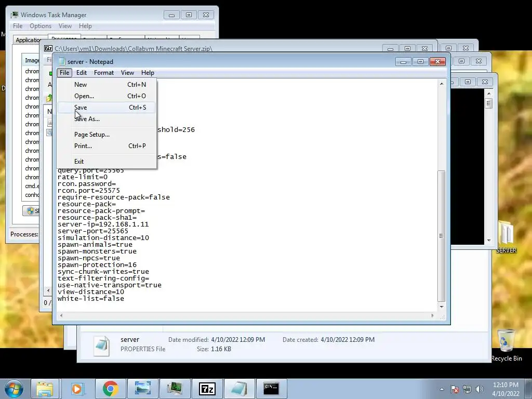
Task: Click Notepad vertical scrollbar up arrow
Action: point(442,84)
